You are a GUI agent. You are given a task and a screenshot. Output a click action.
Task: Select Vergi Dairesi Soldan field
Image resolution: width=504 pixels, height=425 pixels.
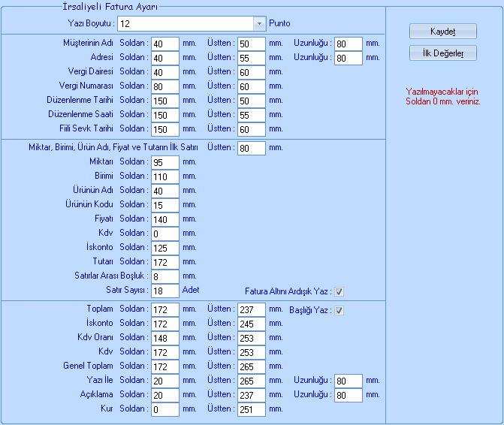click(x=165, y=72)
